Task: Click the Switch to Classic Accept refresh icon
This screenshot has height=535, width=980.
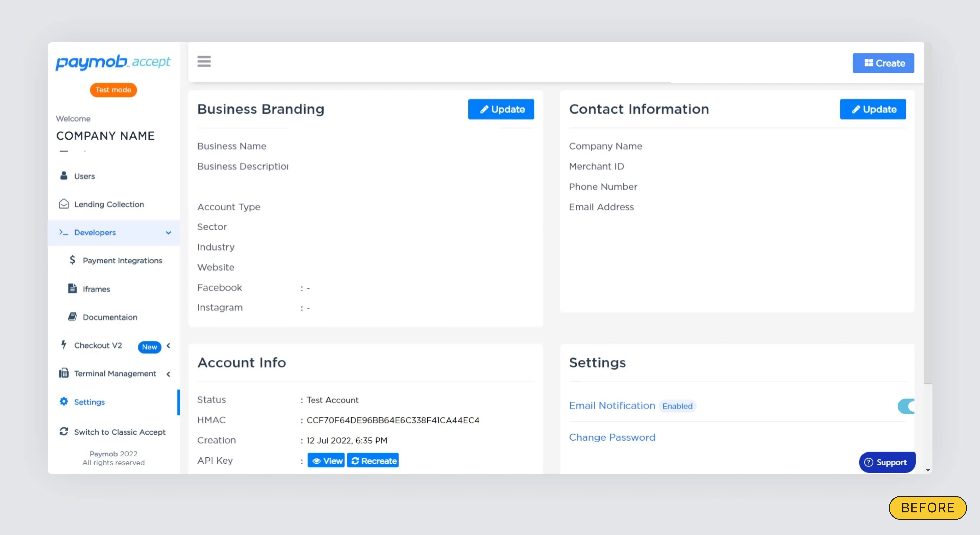Action: click(64, 432)
